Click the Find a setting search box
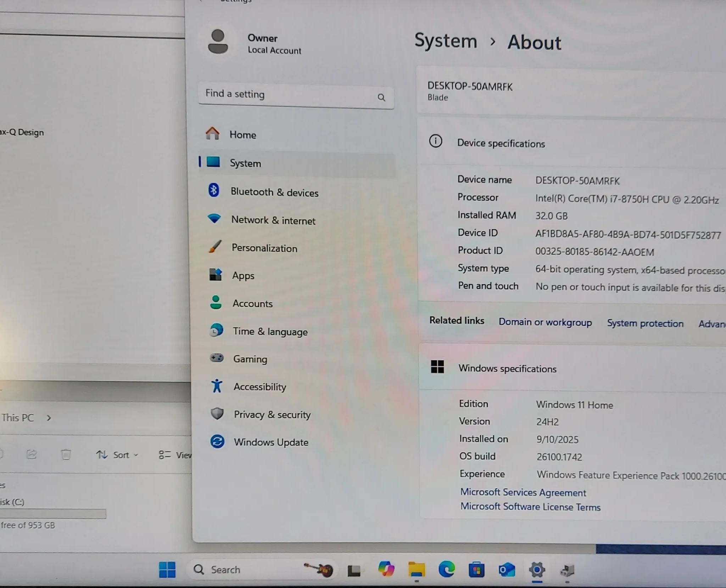Image resolution: width=726 pixels, height=588 pixels. click(x=296, y=96)
